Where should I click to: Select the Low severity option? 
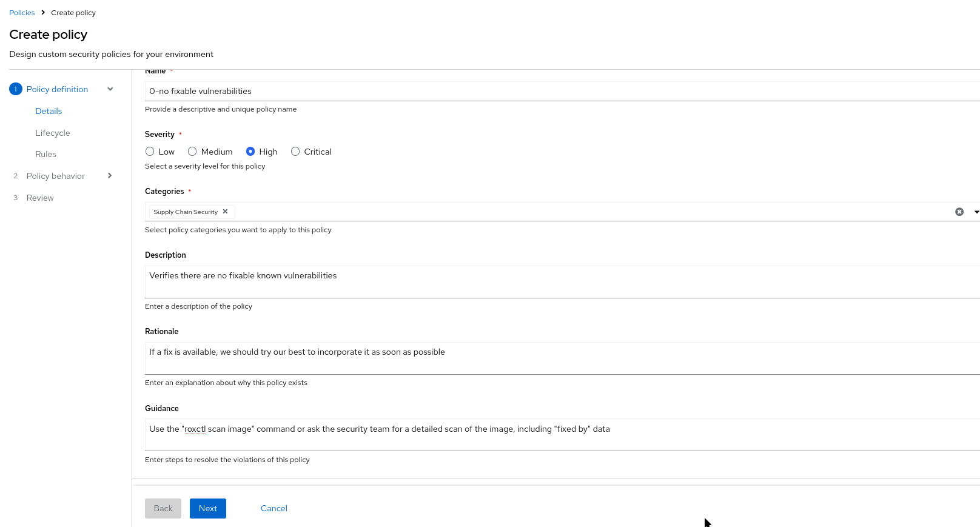150,152
